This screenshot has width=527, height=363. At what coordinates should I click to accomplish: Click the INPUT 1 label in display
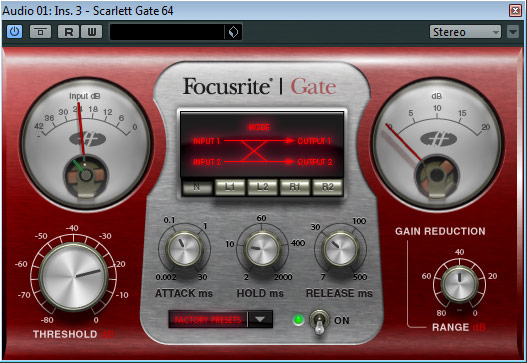[206, 141]
